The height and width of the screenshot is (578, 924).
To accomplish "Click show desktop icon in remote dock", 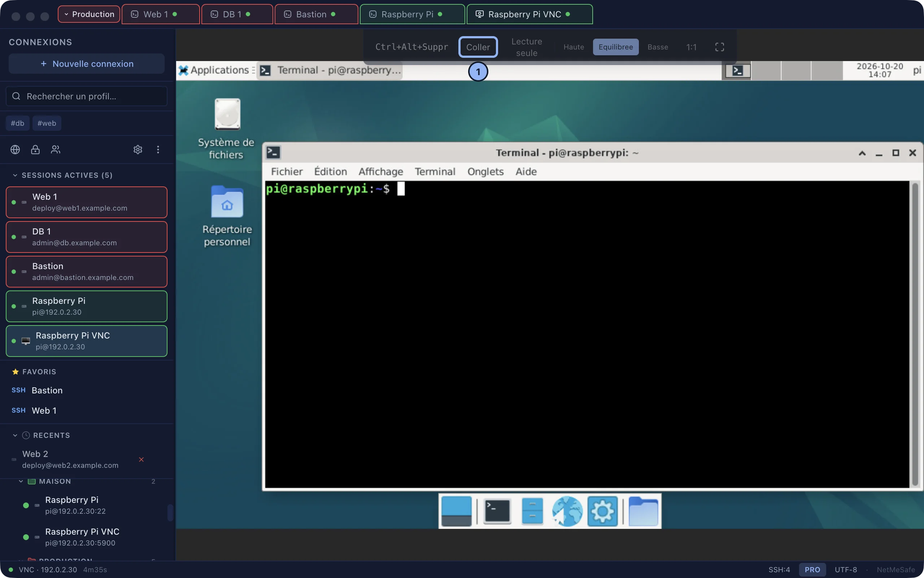I will tap(456, 511).
